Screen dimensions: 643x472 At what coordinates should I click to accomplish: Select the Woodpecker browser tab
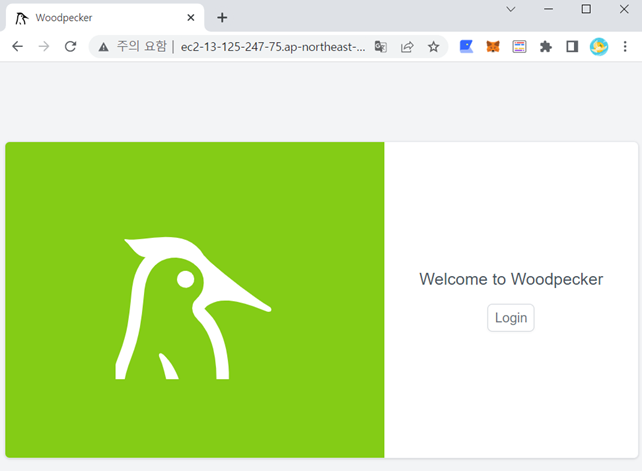105,18
